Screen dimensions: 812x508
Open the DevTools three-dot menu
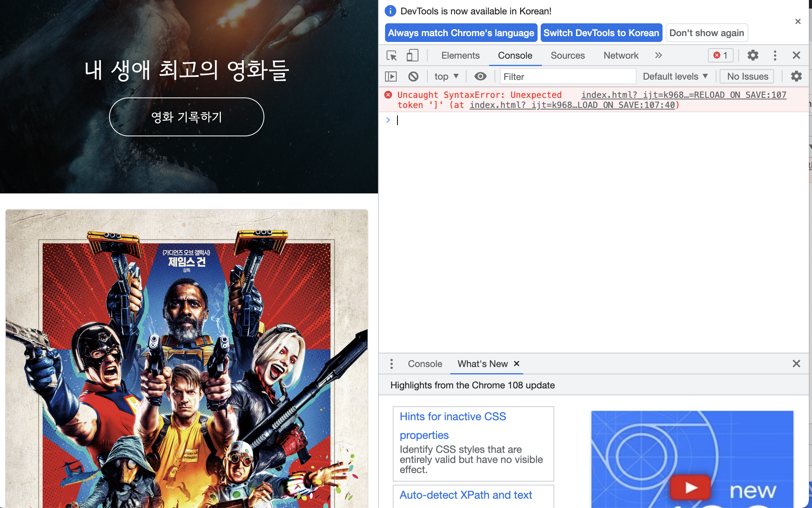[775, 56]
